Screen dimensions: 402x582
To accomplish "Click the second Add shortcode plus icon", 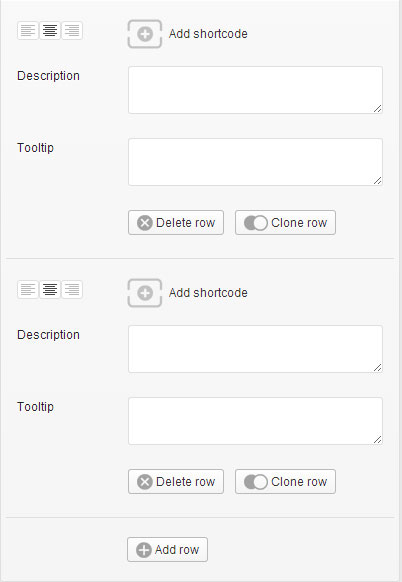I will [145, 293].
